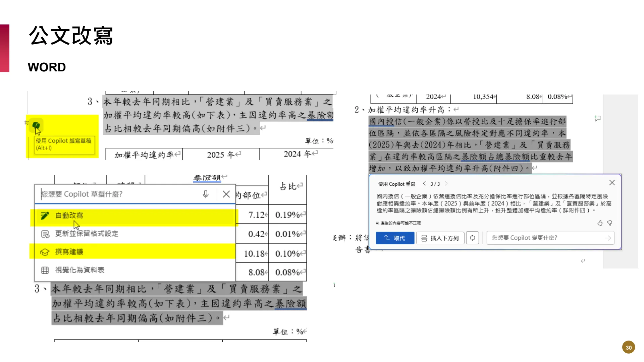Click the 取代 replace button

395,238
